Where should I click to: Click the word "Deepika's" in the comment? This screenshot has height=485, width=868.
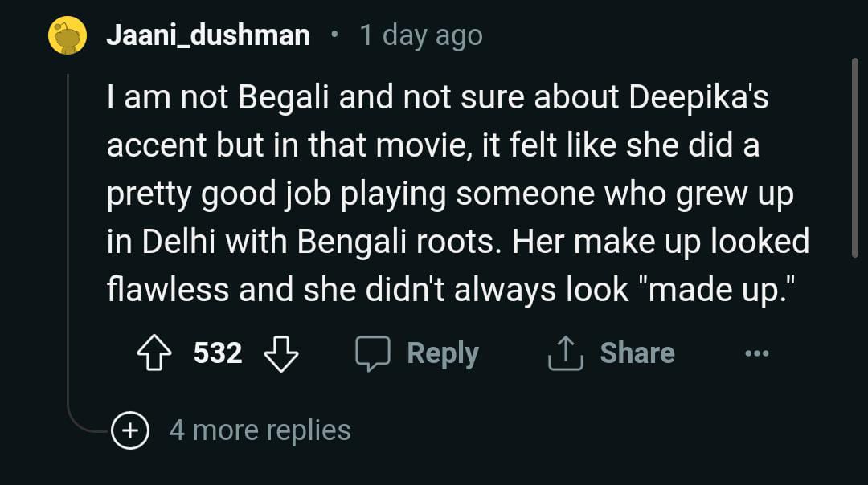[x=699, y=98]
